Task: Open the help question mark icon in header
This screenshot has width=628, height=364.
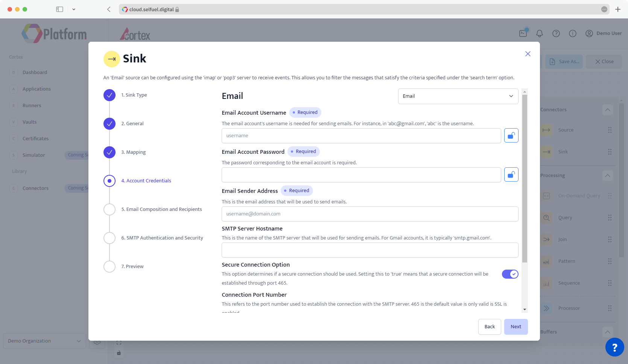Action: click(556, 33)
